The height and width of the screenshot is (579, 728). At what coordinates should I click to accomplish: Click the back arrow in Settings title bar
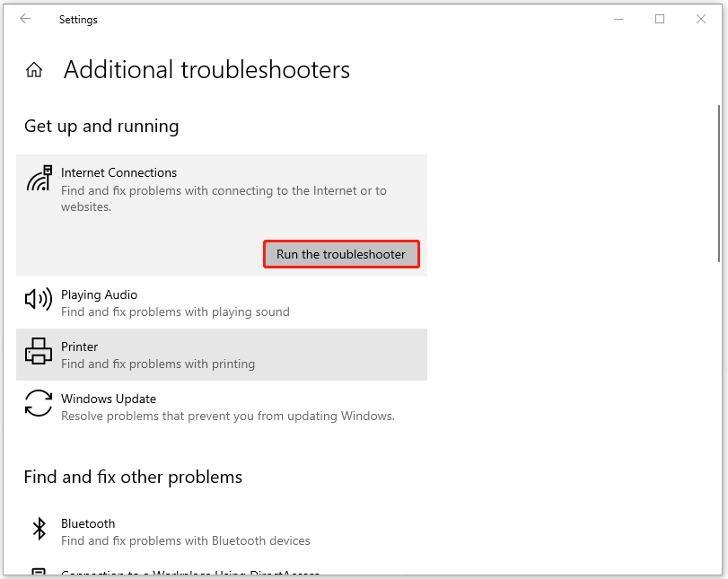25,19
